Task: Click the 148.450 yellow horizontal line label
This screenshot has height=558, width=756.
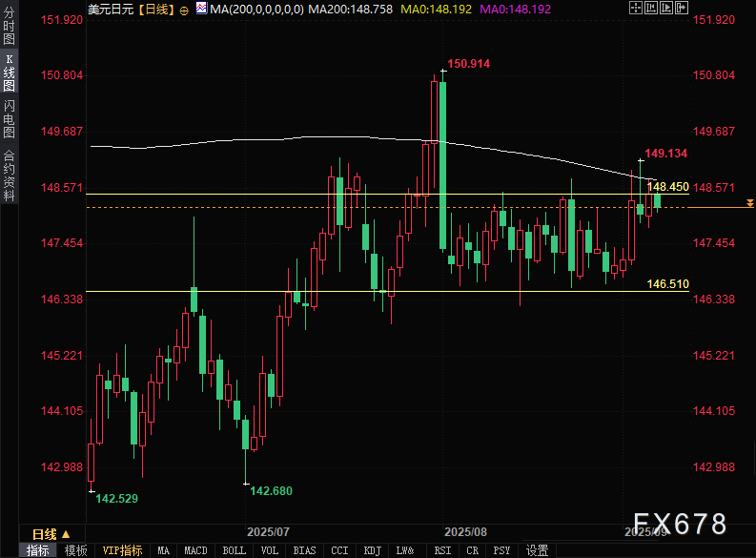Action: [667, 187]
